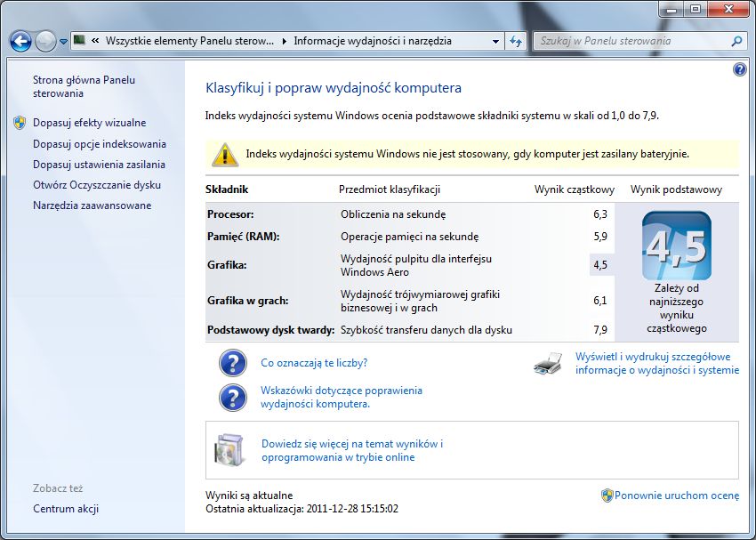Screen dimensions: 756x540
Task: Go back with the blue Back arrow
Action: coord(20,42)
